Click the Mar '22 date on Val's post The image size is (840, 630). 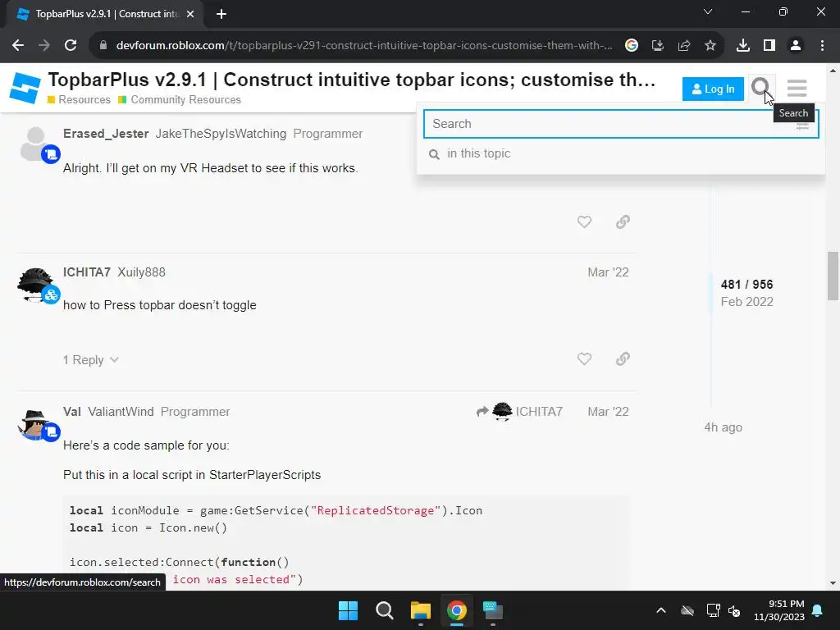point(608,412)
